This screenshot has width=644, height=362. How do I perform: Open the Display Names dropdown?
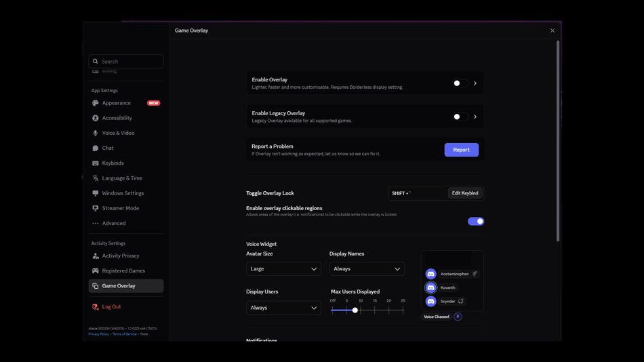click(367, 268)
